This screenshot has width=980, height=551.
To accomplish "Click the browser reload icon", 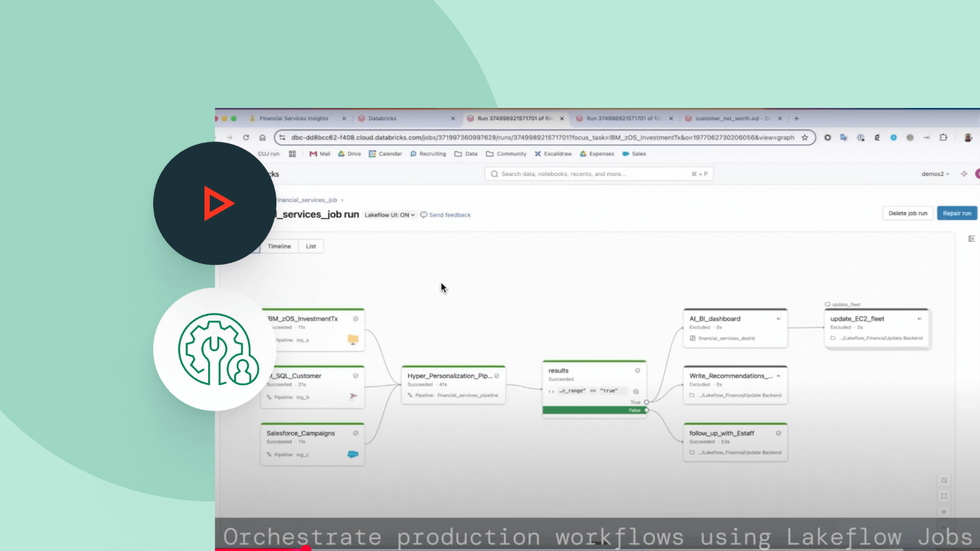I will [246, 138].
